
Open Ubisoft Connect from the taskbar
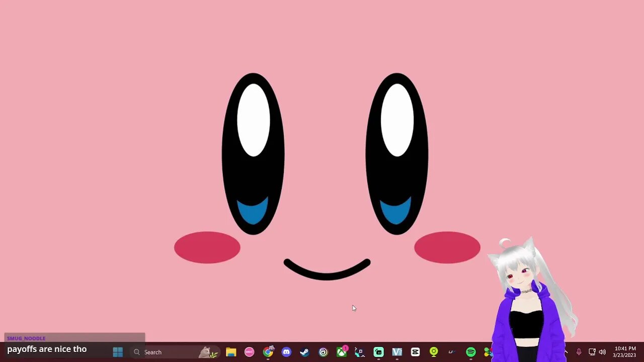pos(323,352)
